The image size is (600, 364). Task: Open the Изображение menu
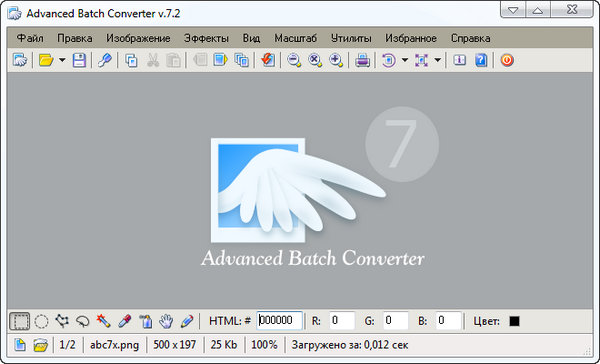click(138, 38)
